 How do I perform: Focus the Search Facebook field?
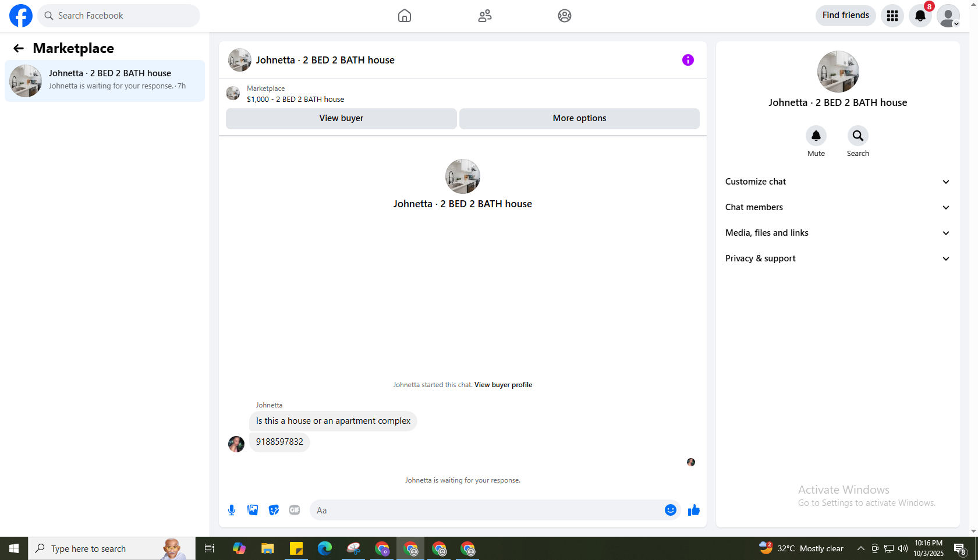[x=119, y=16]
